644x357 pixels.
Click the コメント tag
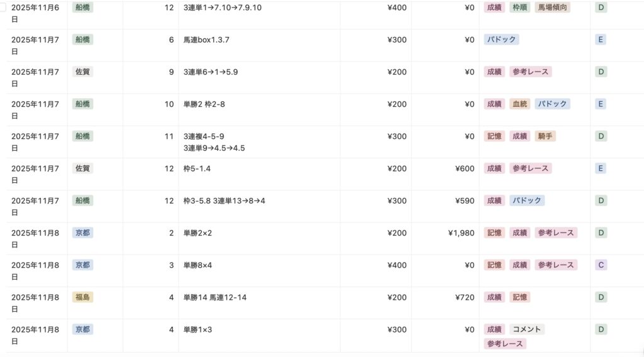coord(526,329)
